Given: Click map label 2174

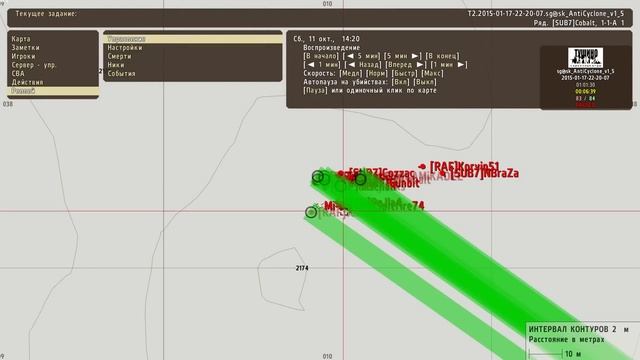Looking at the screenshot, I should 302,268.
